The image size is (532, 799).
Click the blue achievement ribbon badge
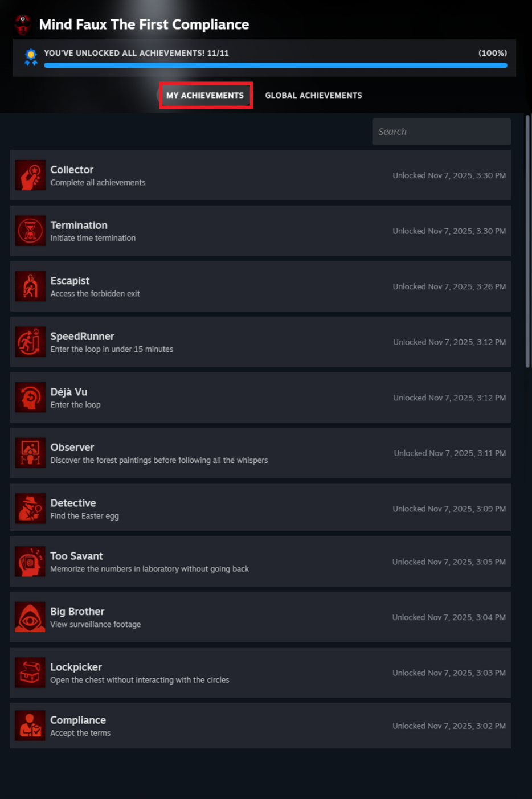[31, 57]
